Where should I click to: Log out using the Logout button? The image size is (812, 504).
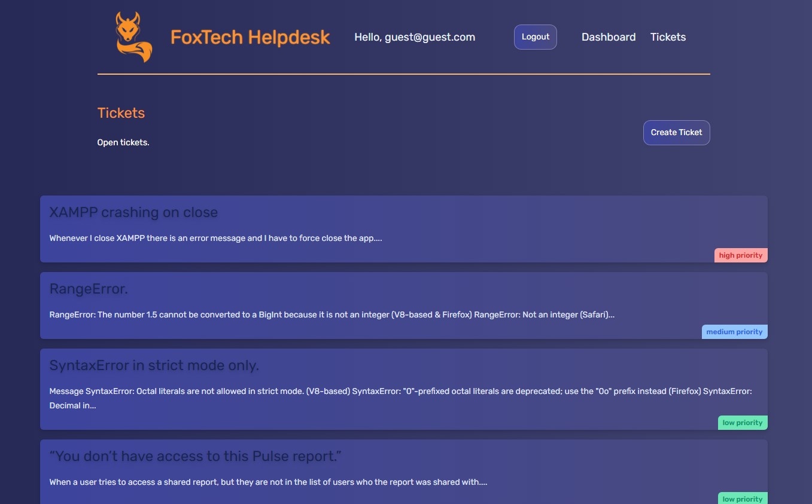pos(536,37)
